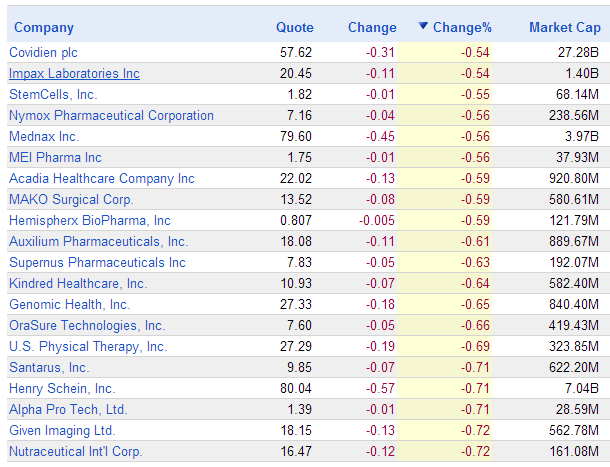Open Genomic Health, Inc. link
610x467 pixels.
coord(69,304)
